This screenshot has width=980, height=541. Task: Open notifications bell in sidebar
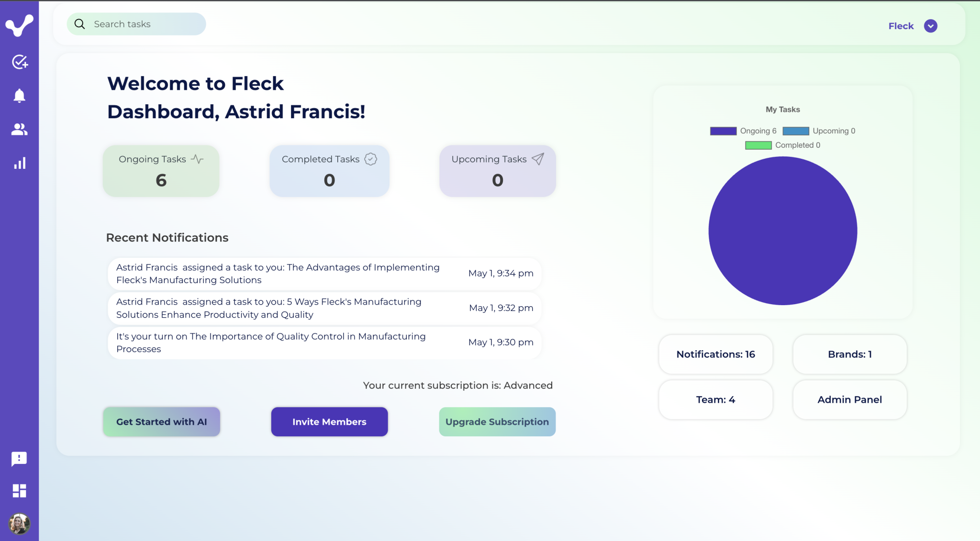[19, 96]
